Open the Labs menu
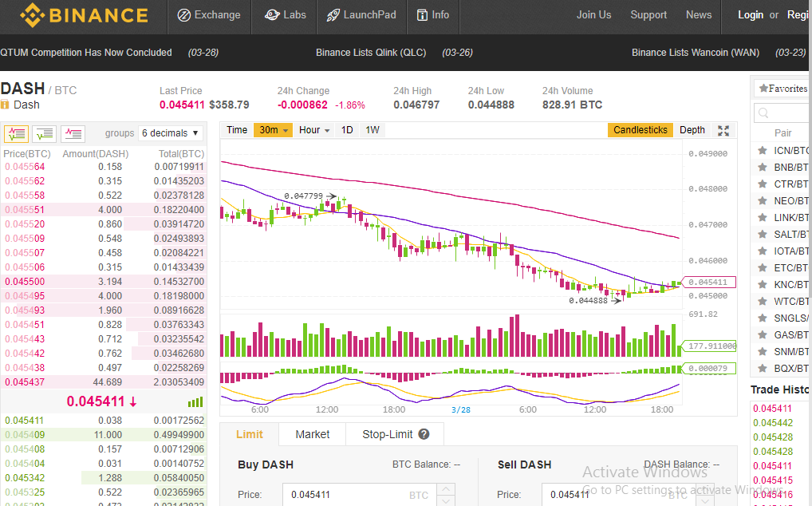Screen dimensions: 812x506 (285, 15)
